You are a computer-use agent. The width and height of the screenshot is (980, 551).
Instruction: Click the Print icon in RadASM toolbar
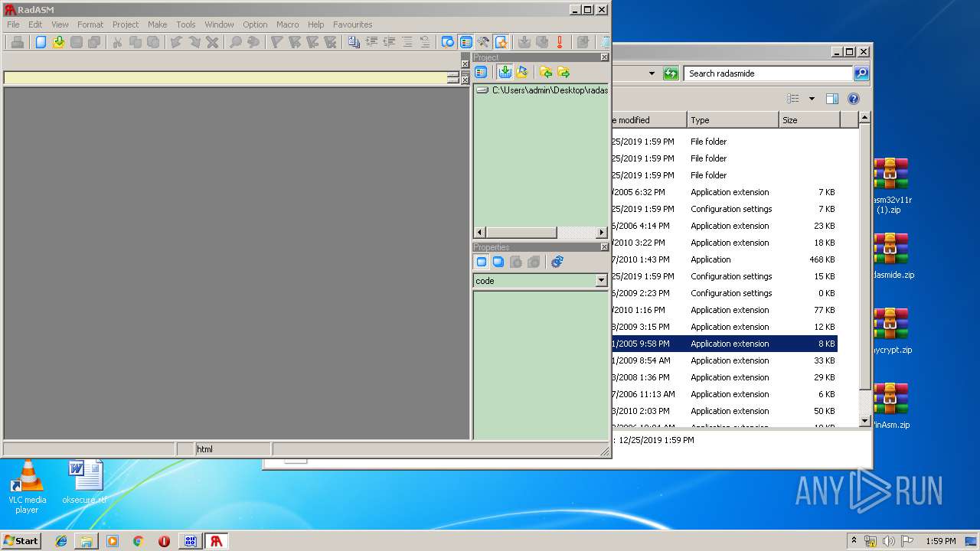(x=17, y=42)
